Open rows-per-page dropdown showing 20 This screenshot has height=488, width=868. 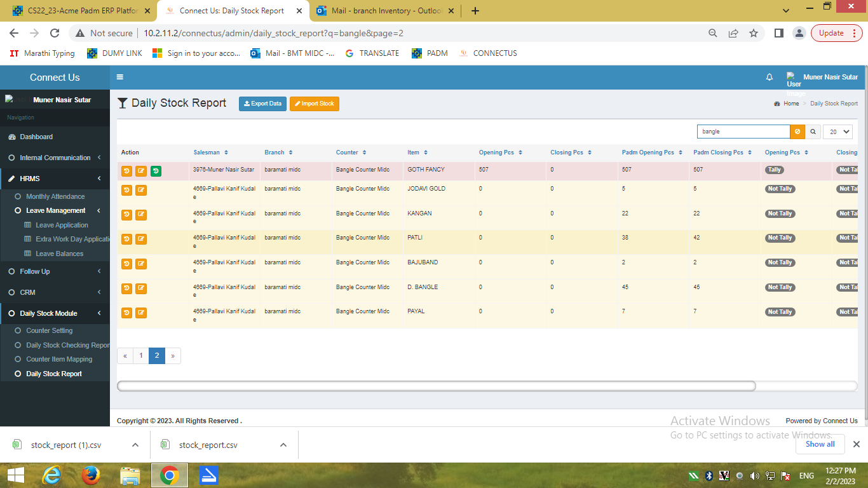coord(837,132)
